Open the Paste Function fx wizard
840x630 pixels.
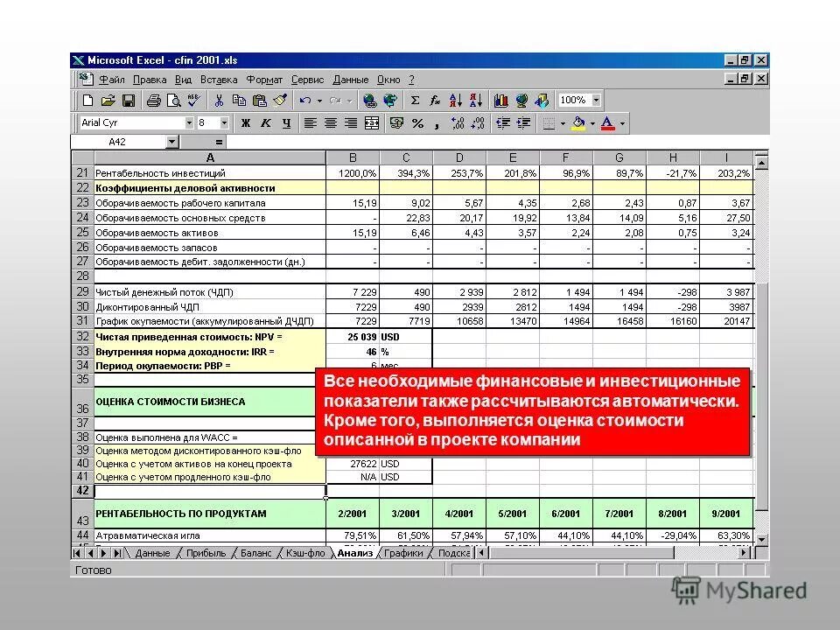(x=435, y=100)
